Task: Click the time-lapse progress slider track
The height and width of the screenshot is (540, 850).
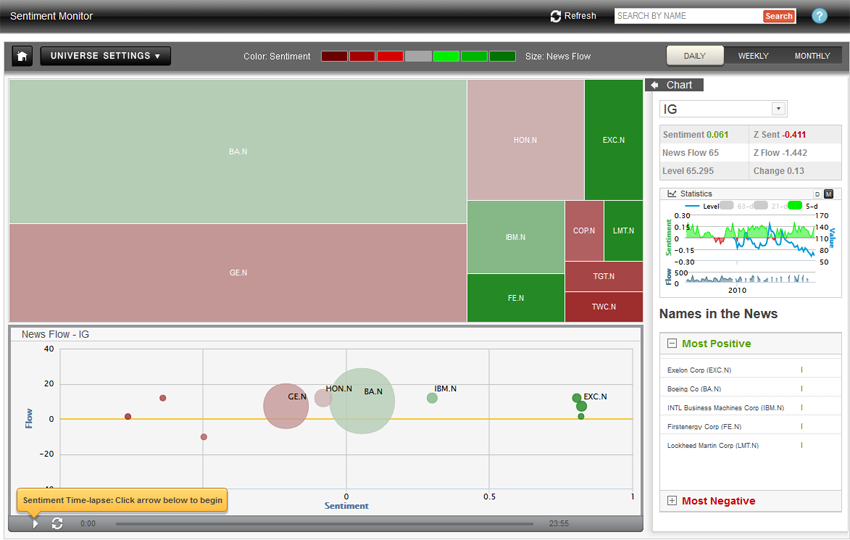Action: click(324, 524)
